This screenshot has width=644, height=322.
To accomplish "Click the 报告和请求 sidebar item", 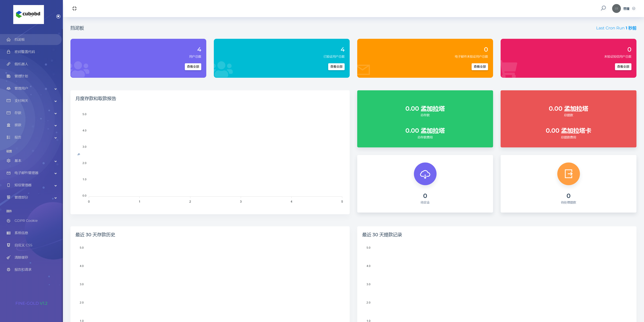I will coord(23,269).
